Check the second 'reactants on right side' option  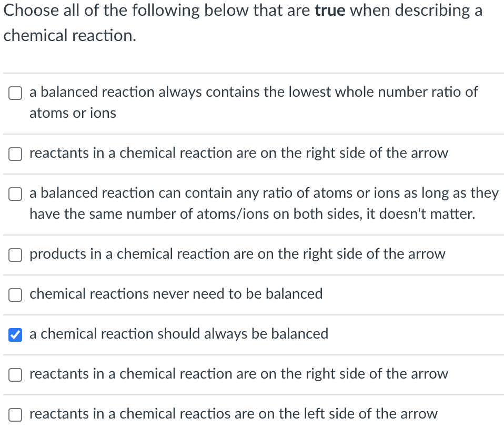pos(15,375)
